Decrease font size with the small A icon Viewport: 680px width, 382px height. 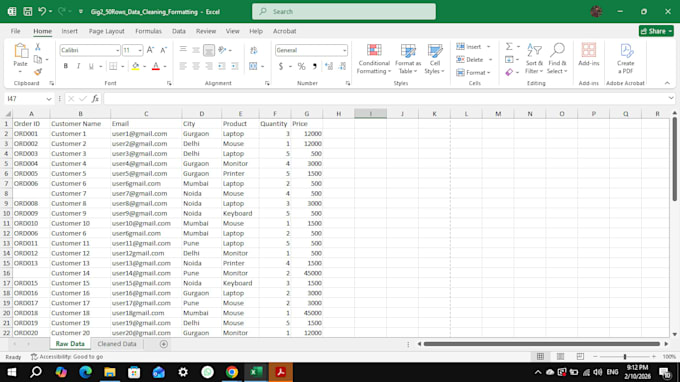click(163, 50)
